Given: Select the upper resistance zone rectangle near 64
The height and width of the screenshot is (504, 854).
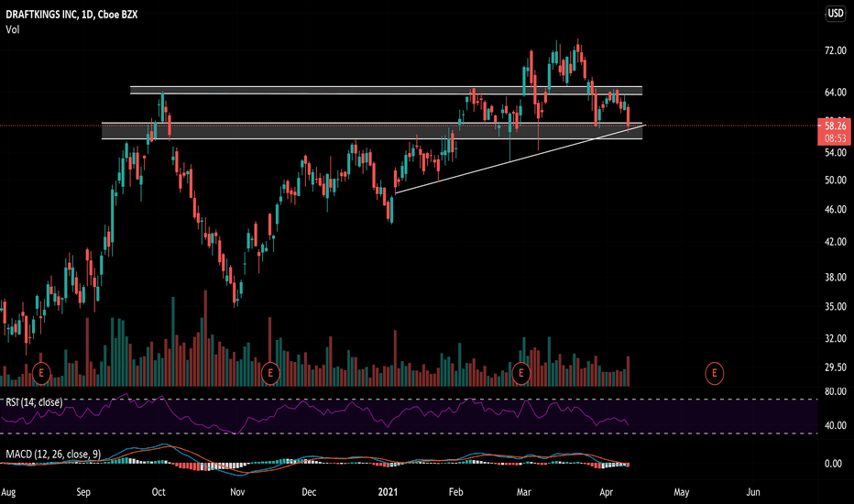Looking at the screenshot, I should pyautogui.click(x=386, y=91).
